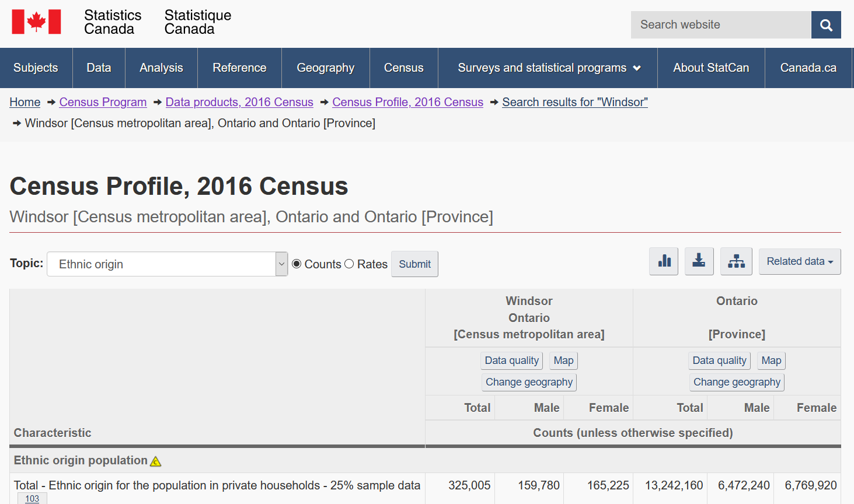The width and height of the screenshot is (854, 504).
Task: Expand the Related data dropdown
Action: 800,261
